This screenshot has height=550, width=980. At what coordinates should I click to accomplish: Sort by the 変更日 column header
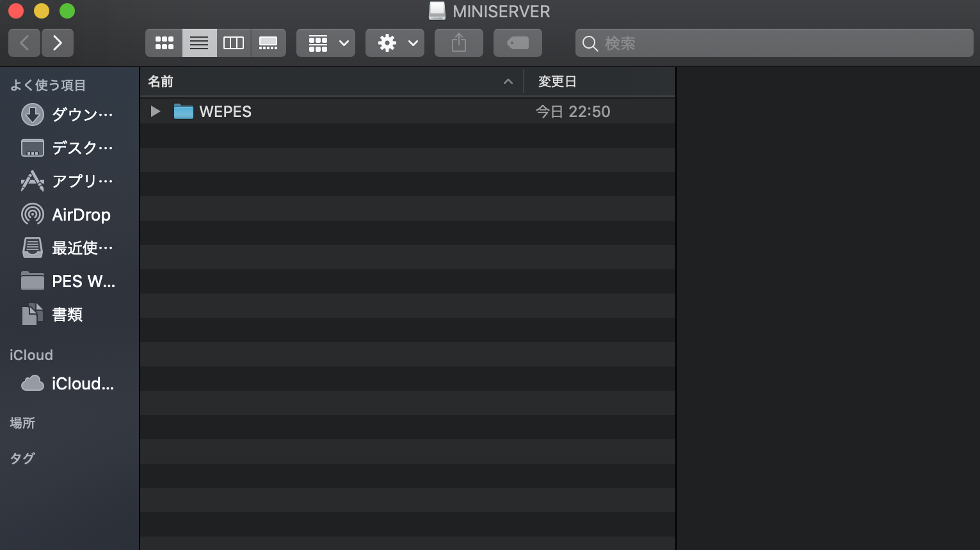pos(600,81)
